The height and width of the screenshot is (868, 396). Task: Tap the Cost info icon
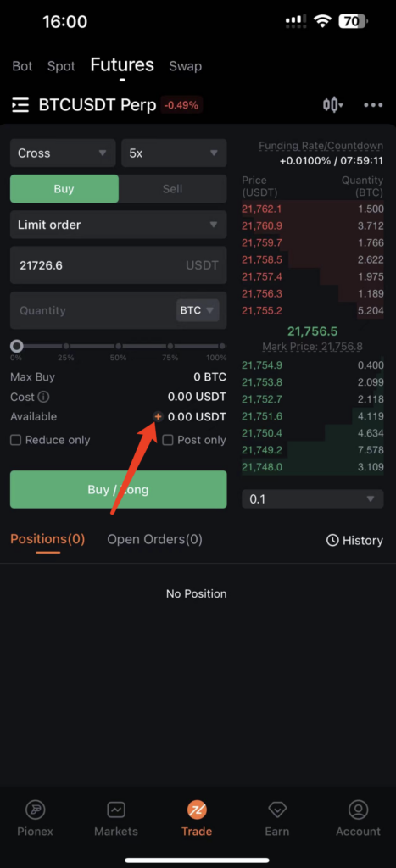coord(43,397)
